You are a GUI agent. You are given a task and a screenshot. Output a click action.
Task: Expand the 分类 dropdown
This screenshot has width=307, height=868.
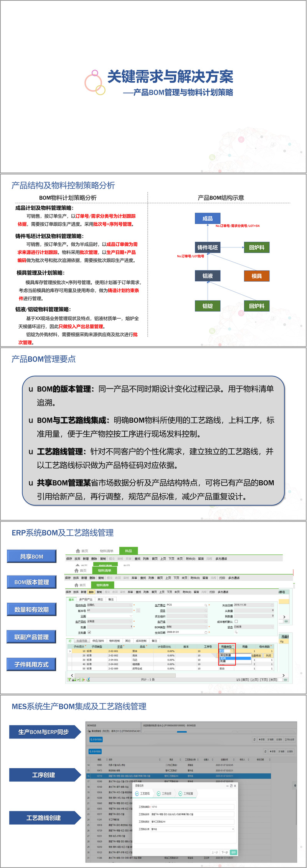(131, 616)
